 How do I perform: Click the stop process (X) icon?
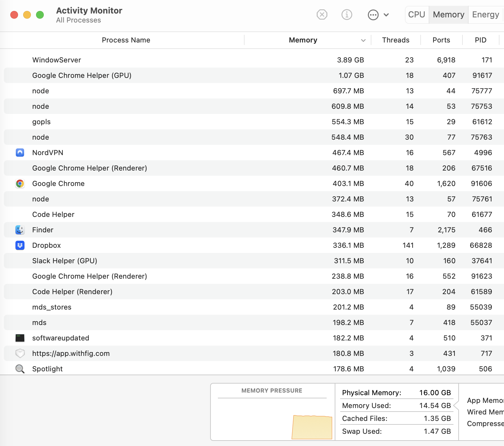[x=322, y=15]
